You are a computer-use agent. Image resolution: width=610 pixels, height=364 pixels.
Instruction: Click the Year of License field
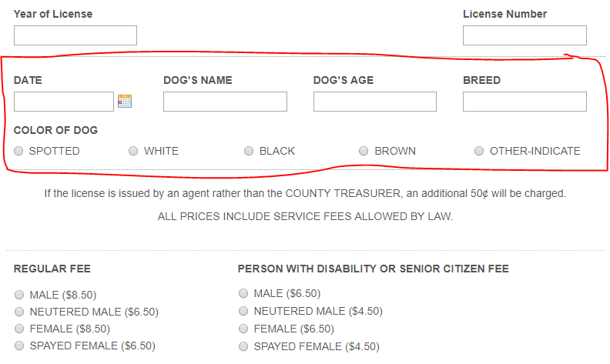pos(75,35)
